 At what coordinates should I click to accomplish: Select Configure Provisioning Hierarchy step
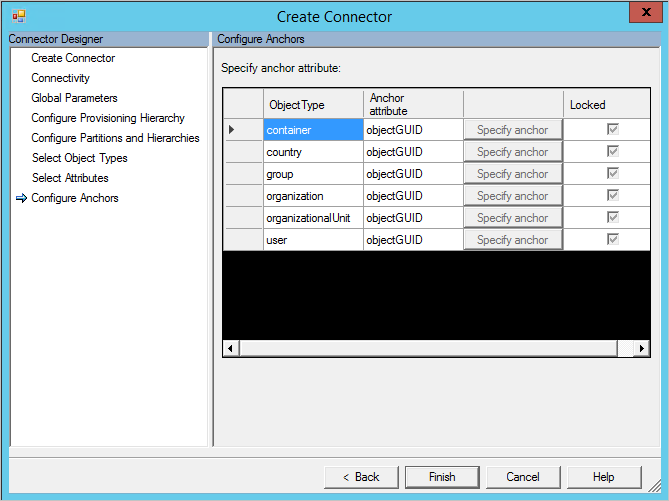pyautogui.click(x=108, y=118)
